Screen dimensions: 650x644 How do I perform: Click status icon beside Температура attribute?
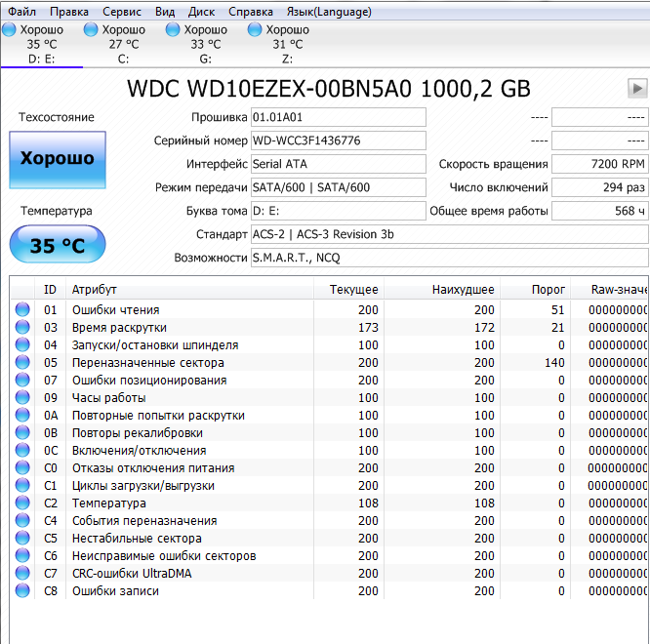pyautogui.click(x=22, y=503)
